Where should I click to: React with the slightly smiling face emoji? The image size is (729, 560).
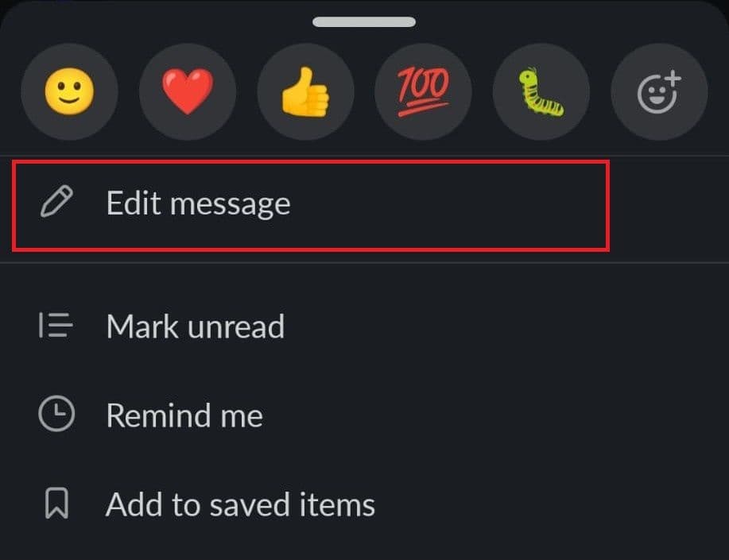coord(69,91)
